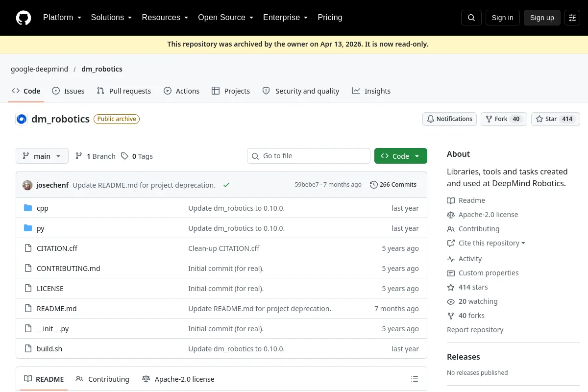Open the search magnifier button
588x392 pixels.
[471, 18]
